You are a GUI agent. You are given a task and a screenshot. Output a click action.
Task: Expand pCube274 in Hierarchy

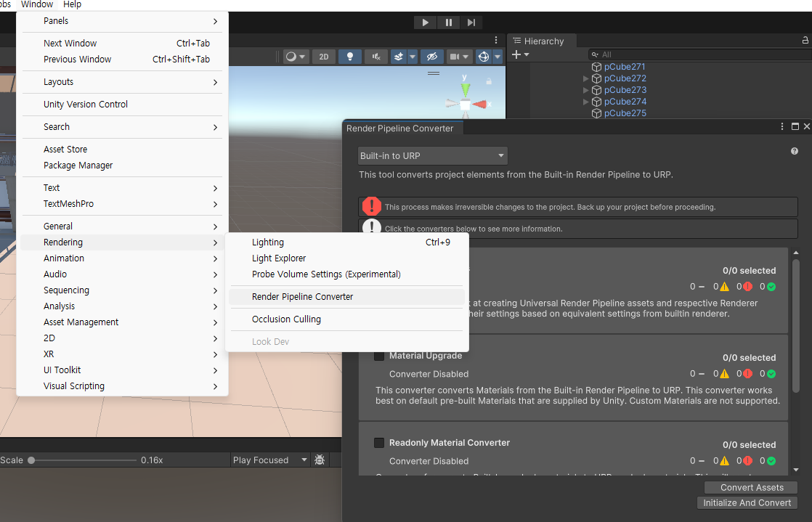coord(585,102)
